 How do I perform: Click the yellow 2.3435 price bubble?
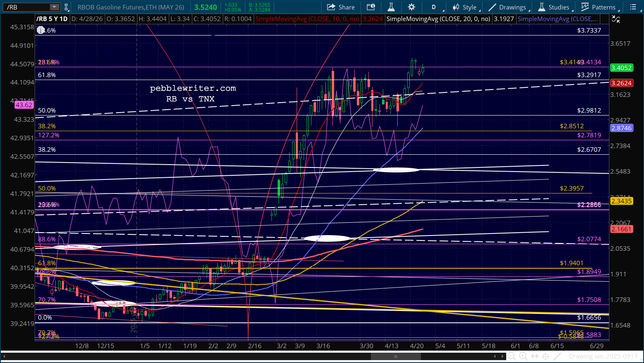click(x=621, y=201)
